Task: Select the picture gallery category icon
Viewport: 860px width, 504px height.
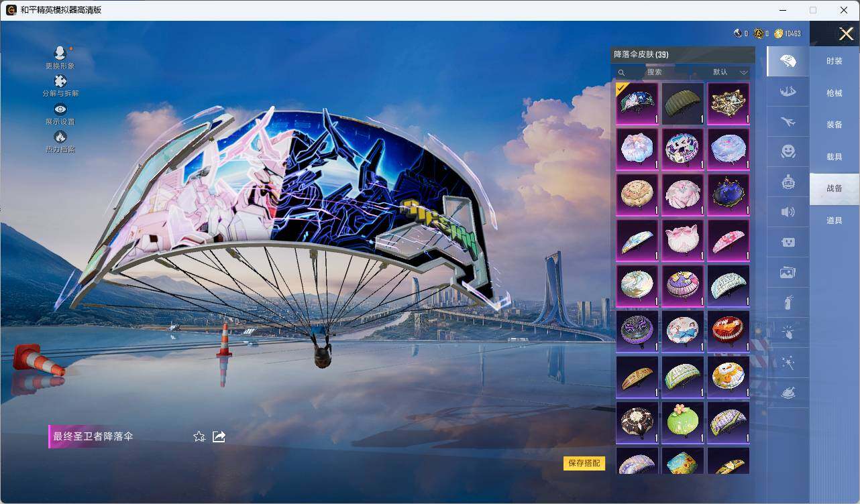Action: click(788, 272)
